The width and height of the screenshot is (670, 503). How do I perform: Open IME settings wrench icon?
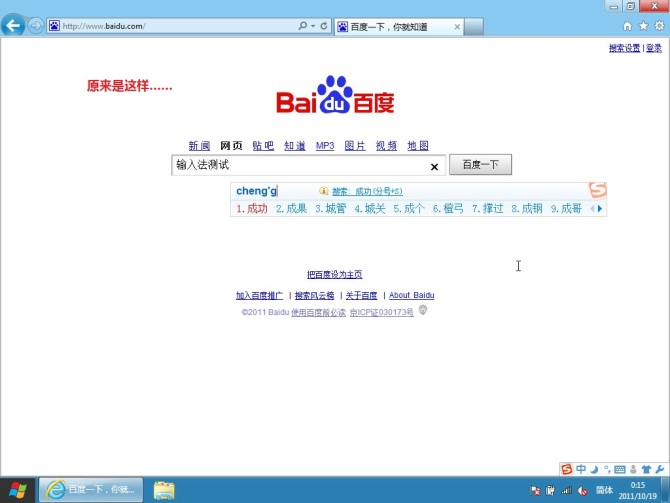point(659,470)
